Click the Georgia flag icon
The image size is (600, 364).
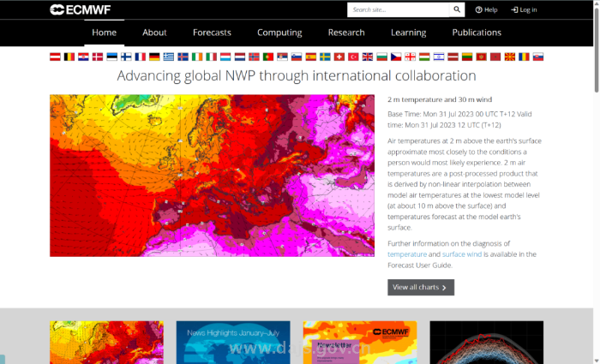pos(411,57)
